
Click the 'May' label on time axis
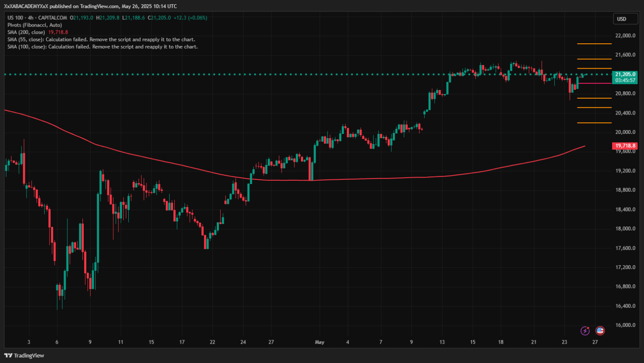click(x=319, y=342)
